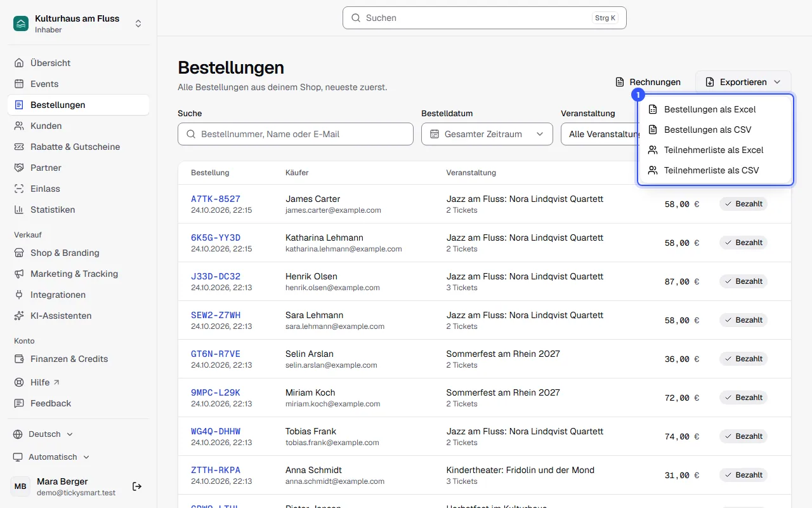This screenshot has width=812, height=508.
Task: Click the Rabatte & Gutscheine ticket icon
Action: pyautogui.click(x=18, y=147)
